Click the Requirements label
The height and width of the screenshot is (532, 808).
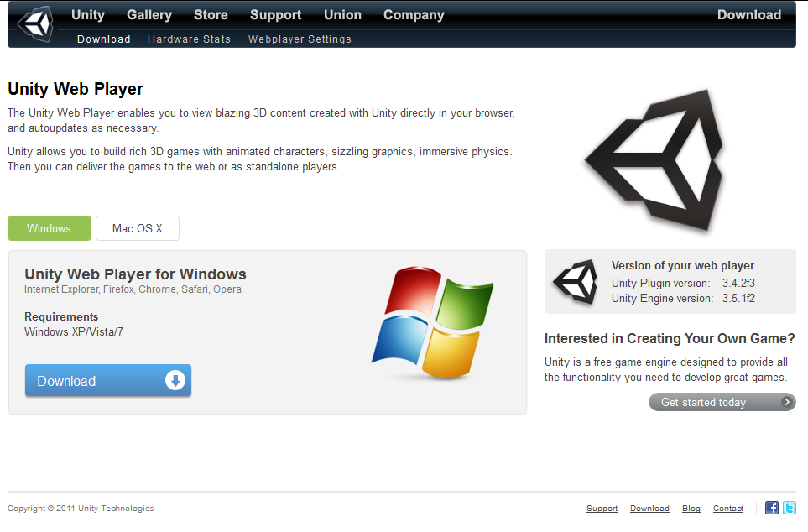(61, 316)
